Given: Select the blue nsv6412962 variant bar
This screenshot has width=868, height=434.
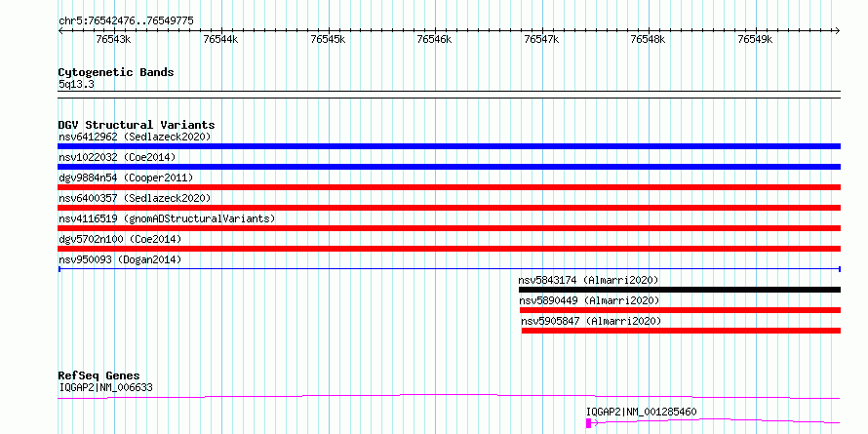Looking at the screenshot, I should [449, 146].
